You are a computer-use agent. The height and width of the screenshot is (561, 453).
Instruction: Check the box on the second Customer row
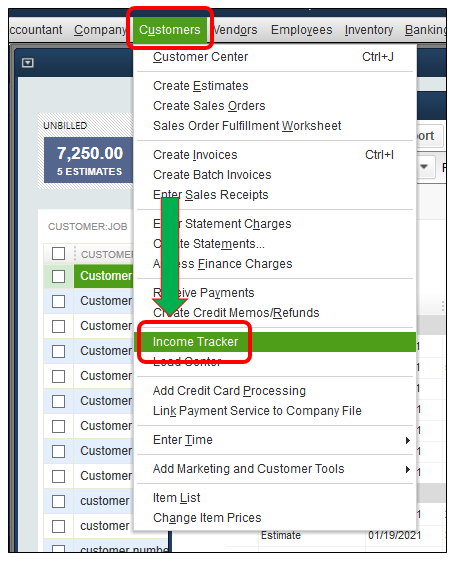(58, 301)
